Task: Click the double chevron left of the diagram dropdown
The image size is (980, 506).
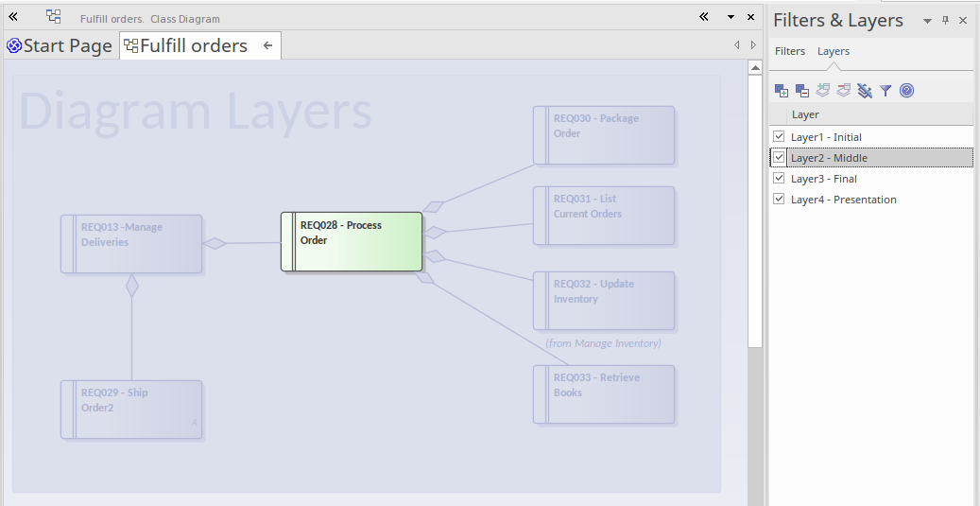Action: pyautogui.click(x=704, y=17)
